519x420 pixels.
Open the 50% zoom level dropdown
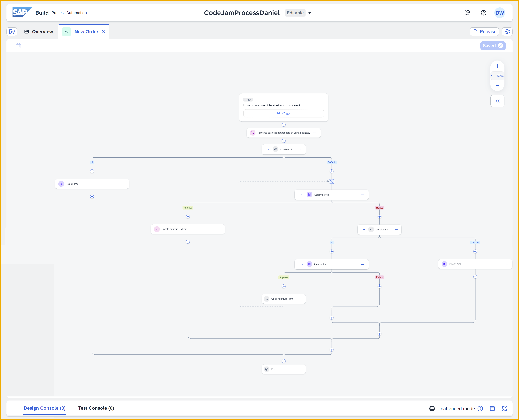point(497,76)
